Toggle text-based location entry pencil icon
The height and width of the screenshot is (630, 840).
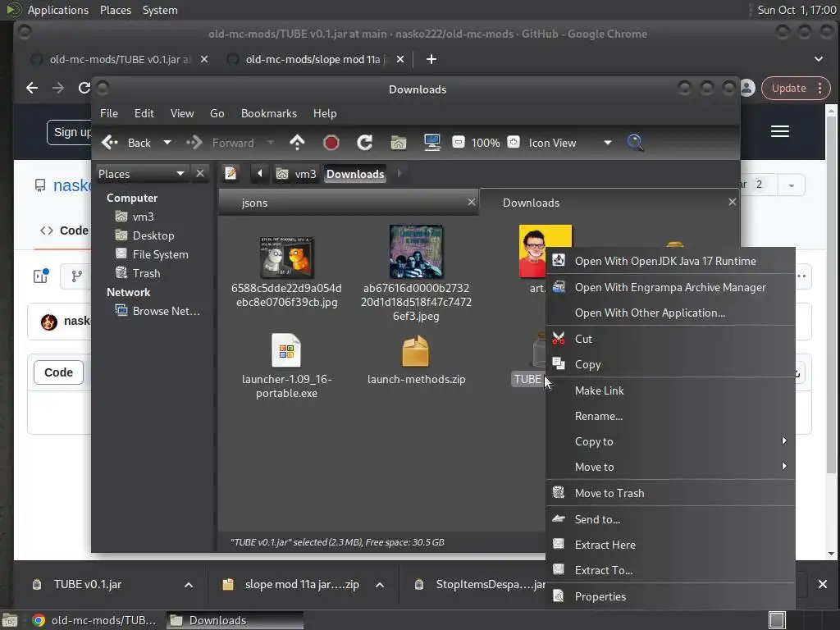231,174
